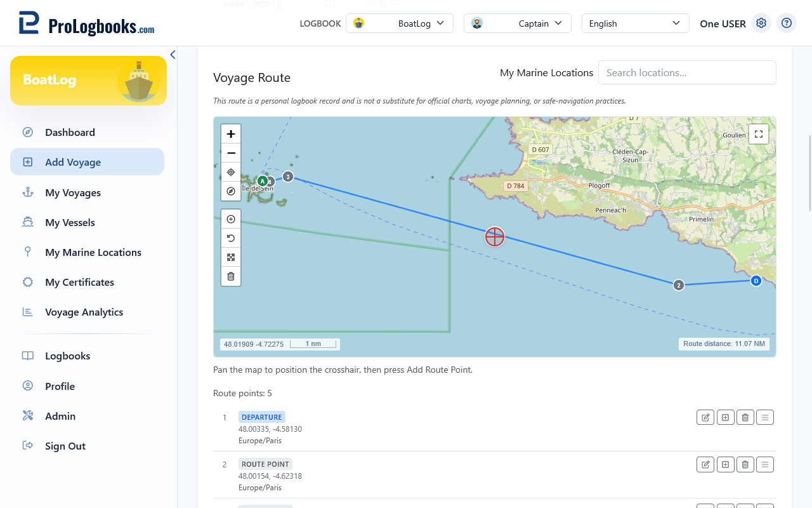Click reorder handle on route point 2
Screen dimensions: 812x508
765,464
